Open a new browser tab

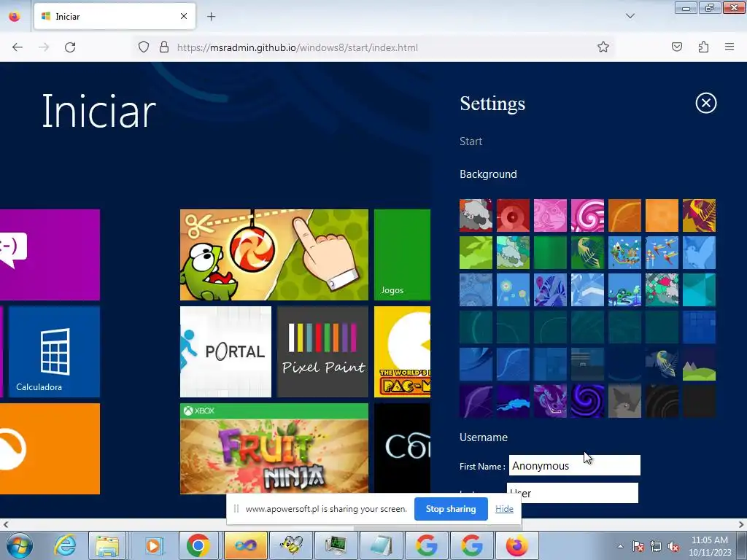(x=211, y=17)
